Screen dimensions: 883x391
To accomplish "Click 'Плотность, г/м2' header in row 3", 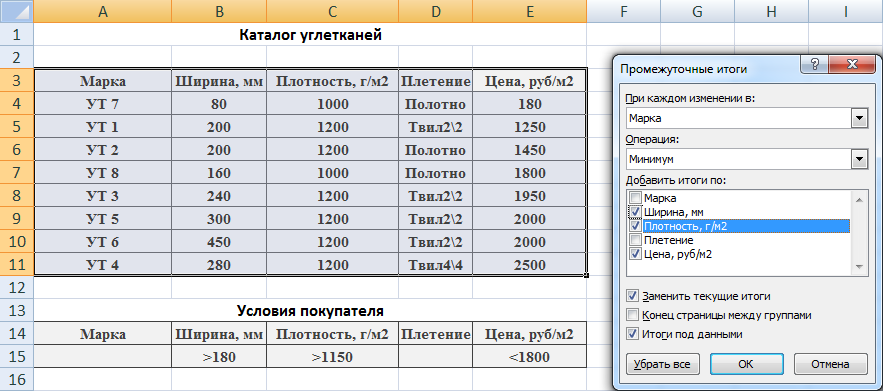I will [332, 81].
